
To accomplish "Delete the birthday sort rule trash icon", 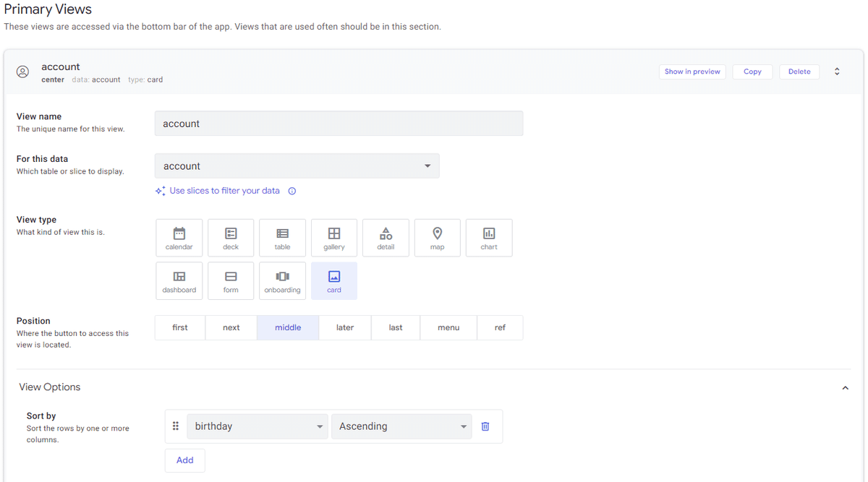I will click(x=485, y=426).
